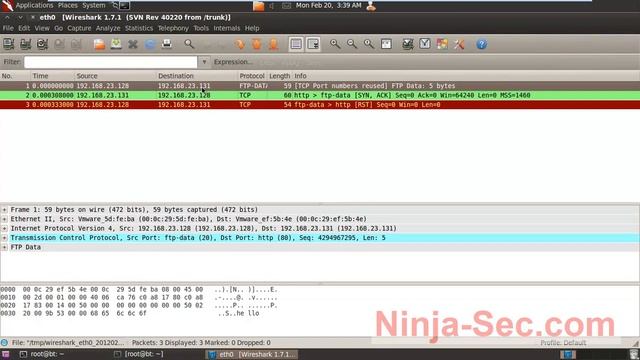Focus the display Filter text field
This screenshot has height=360, width=640.
111,62
